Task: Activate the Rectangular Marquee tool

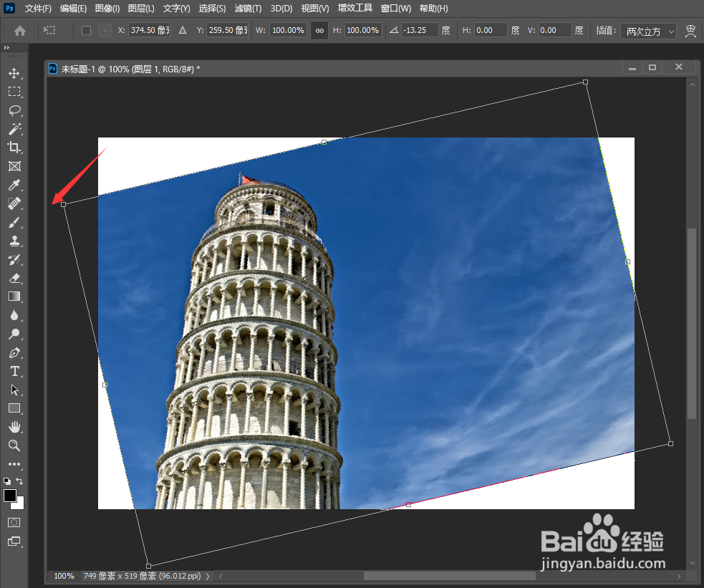Action: click(x=14, y=91)
